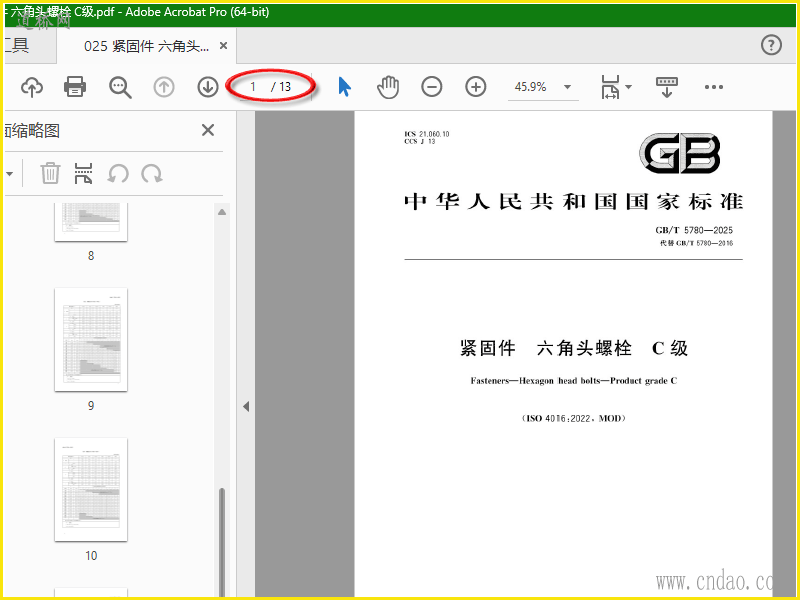The image size is (800, 600).
Task: Open the zoom level dropdown arrow
Action: 567,87
